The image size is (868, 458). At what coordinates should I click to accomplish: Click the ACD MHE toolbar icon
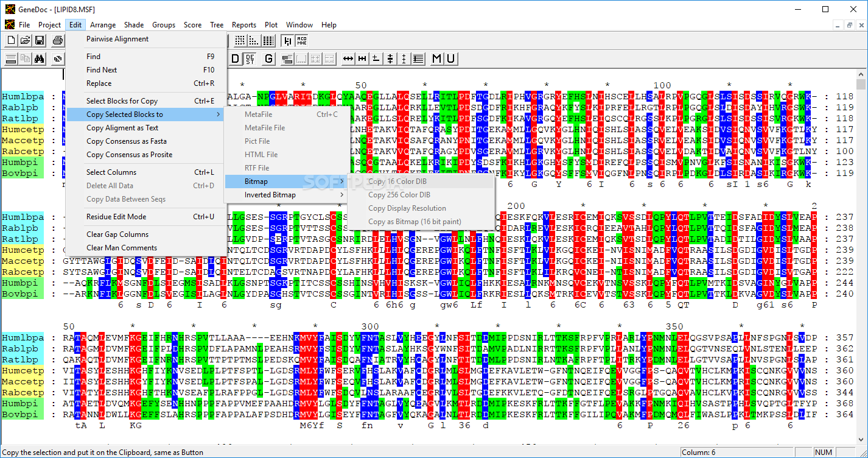click(301, 41)
